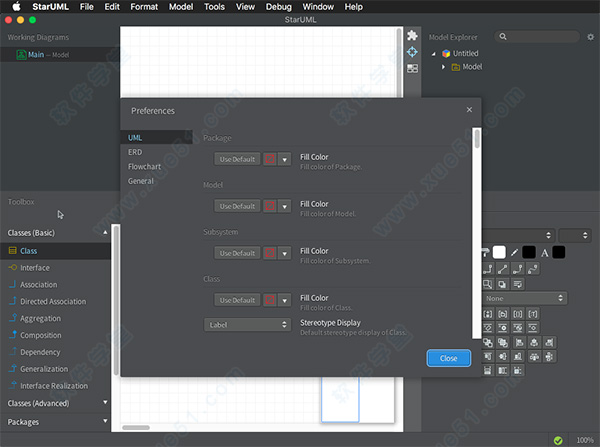Open Package fill color dropdown arrow
The height and width of the screenshot is (447, 600).
coord(285,158)
